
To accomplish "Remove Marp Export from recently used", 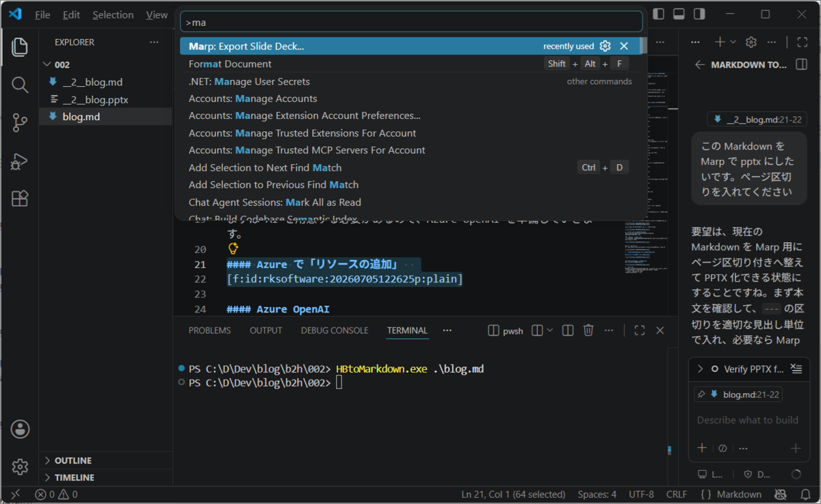I will (624, 46).
